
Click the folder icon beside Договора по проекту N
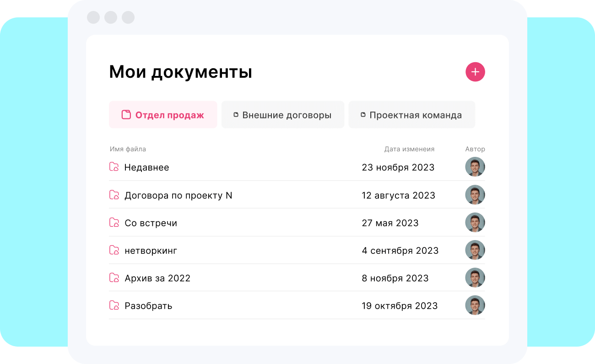(114, 194)
